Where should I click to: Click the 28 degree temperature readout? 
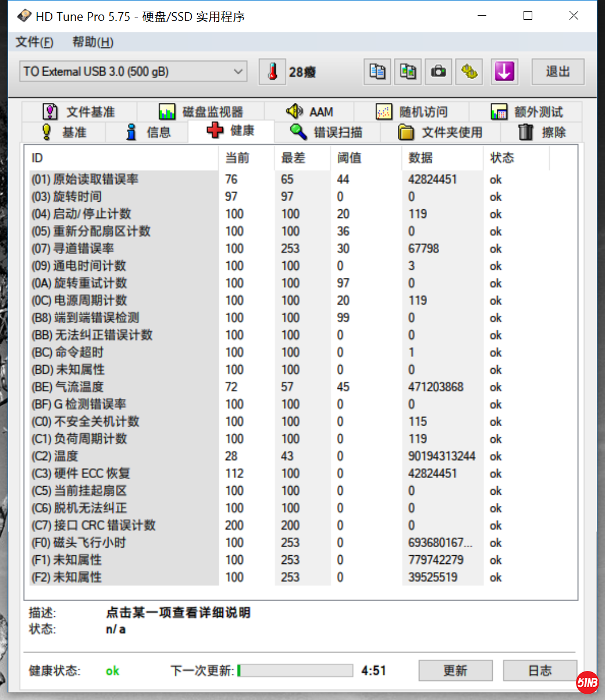pyautogui.click(x=302, y=72)
